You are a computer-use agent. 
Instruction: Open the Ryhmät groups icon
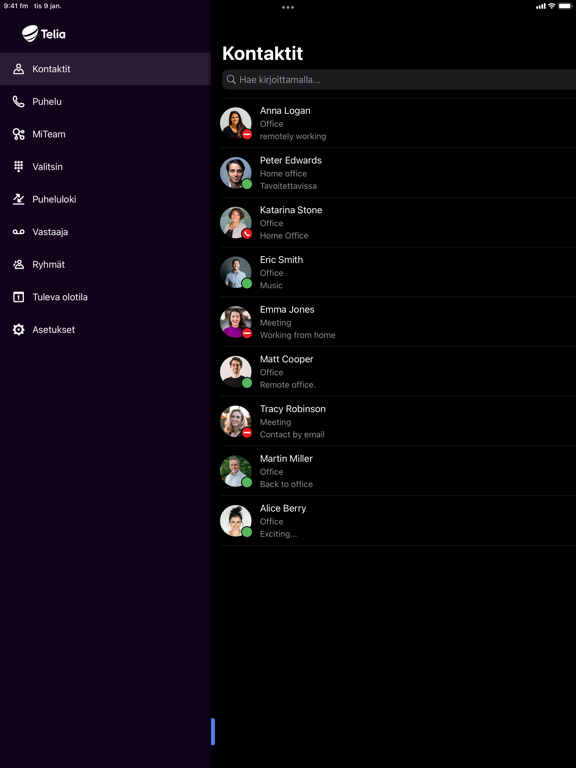18,264
